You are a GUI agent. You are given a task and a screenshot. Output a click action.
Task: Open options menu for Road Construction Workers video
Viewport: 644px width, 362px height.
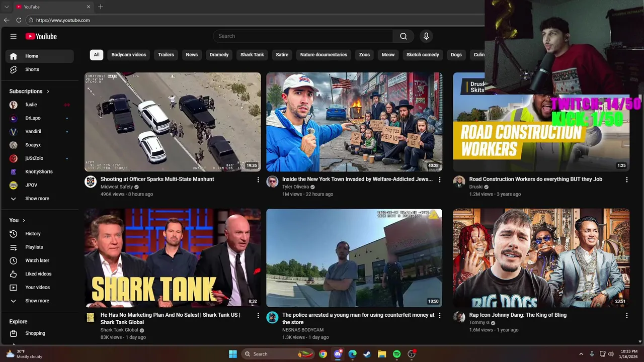[x=626, y=179]
